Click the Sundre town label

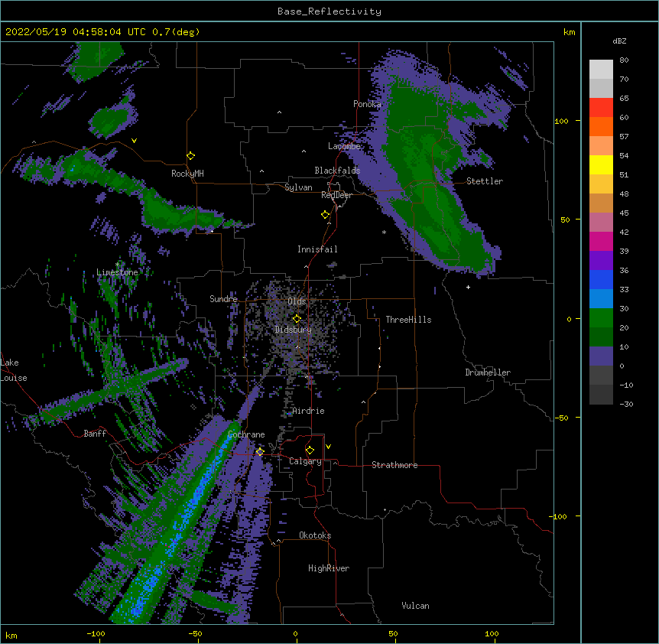pos(223,299)
